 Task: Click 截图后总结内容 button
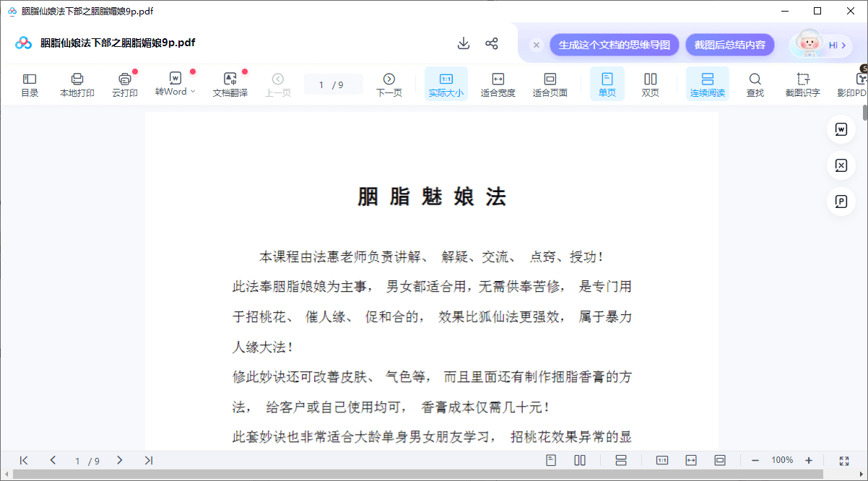click(x=729, y=45)
